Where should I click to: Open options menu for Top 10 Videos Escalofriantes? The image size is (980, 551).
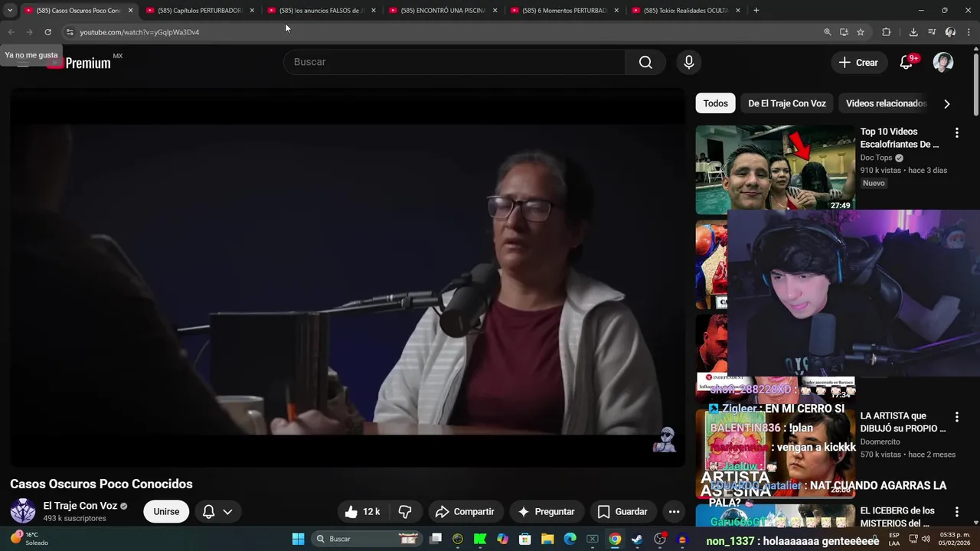956,133
